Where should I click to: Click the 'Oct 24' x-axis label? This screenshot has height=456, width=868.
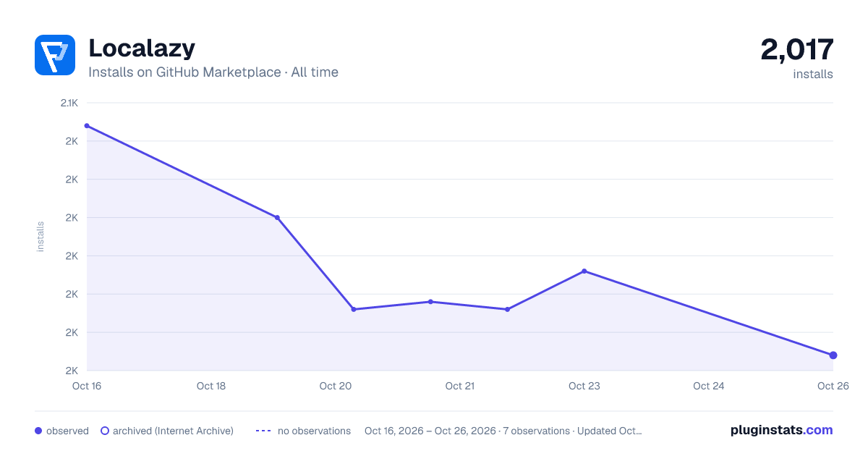(x=709, y=386)
